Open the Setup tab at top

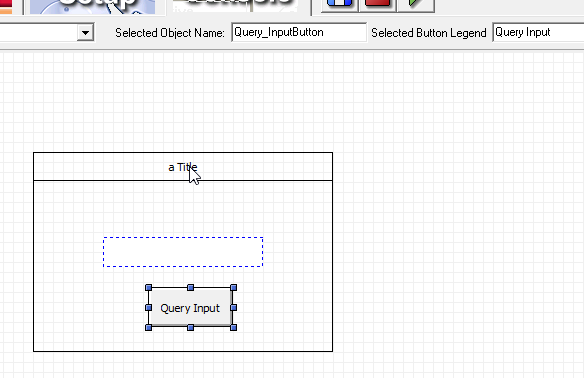93,6
